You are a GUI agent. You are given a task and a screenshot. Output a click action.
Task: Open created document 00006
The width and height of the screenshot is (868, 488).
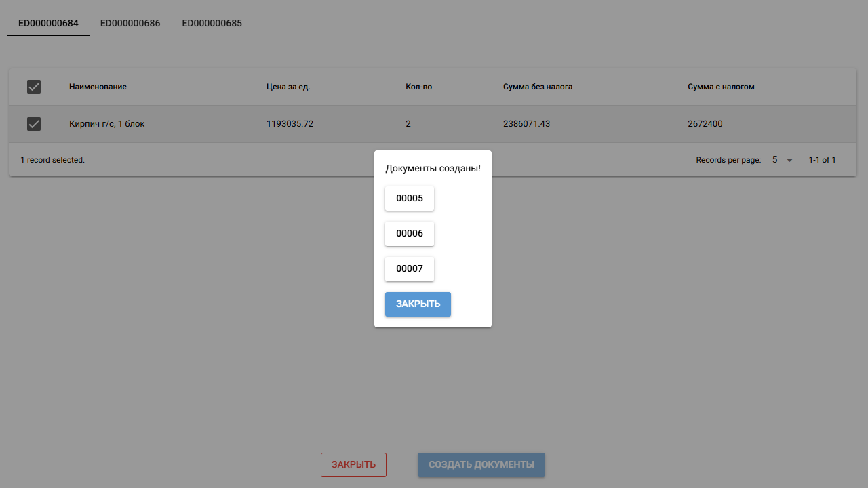[410, 234]
